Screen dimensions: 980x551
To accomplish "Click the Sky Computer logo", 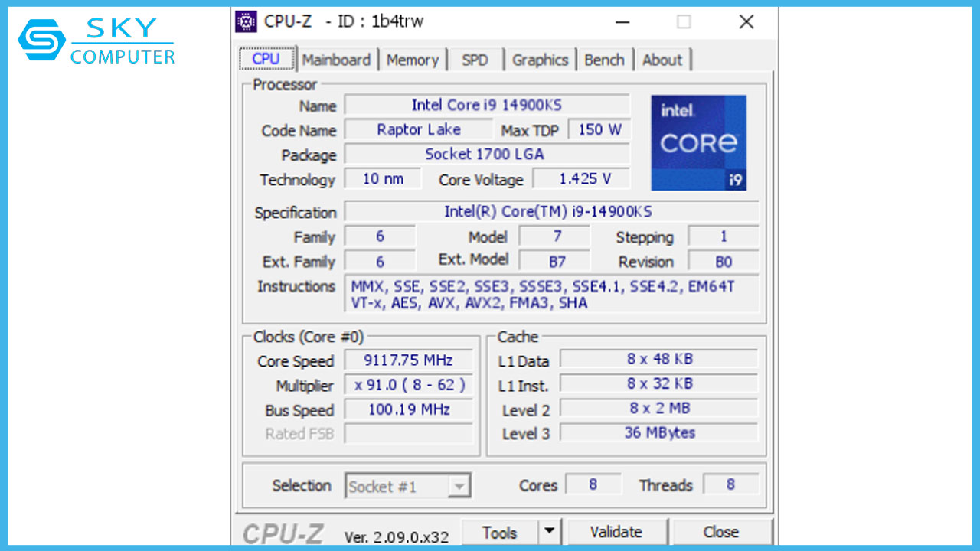I will [x=96, y=41].
